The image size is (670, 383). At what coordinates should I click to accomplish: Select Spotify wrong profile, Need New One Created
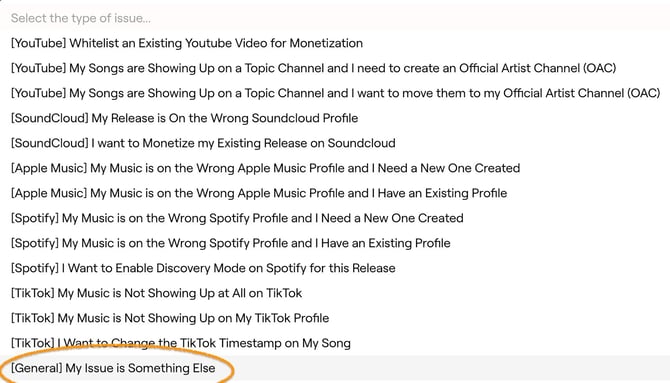[335, 218]
